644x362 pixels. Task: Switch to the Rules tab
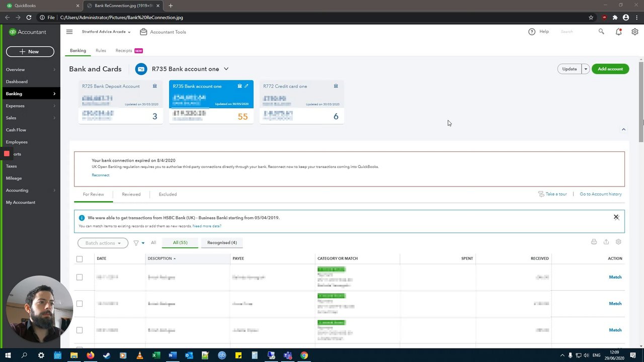101,50
